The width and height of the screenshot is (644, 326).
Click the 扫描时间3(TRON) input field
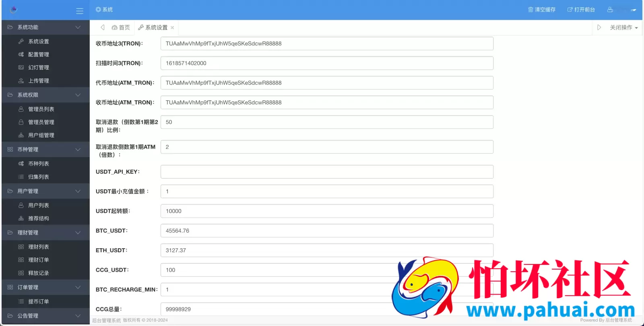pos(327,63)
